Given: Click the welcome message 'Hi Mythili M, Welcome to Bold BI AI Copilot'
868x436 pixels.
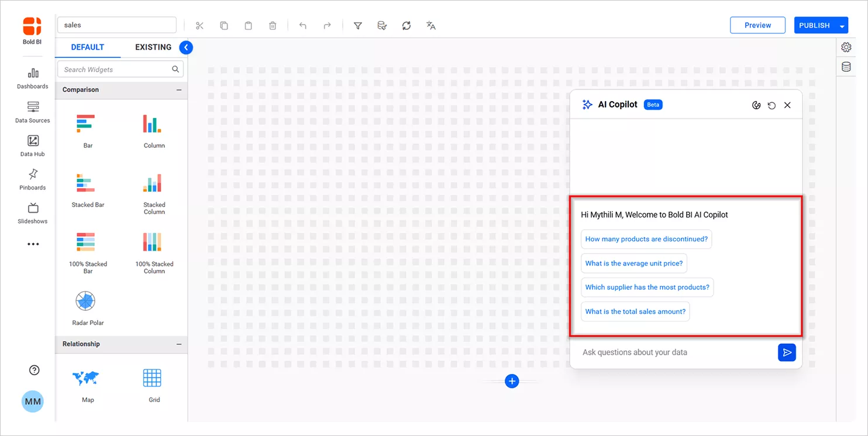Looking at the screenshot, I should pyautogui.click(x=655, y=215).
